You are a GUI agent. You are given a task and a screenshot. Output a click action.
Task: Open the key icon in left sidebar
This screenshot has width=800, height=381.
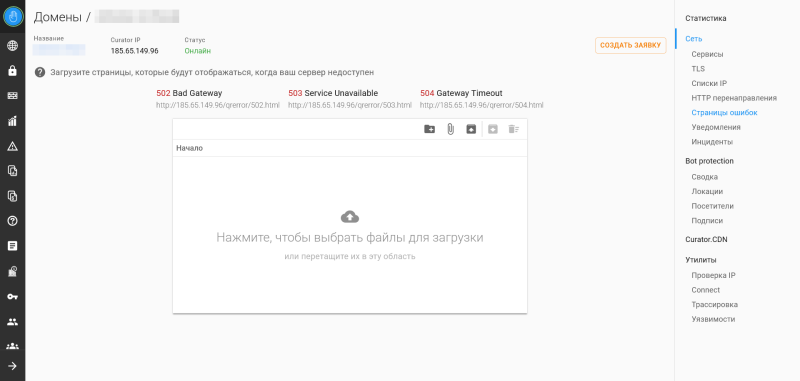[x=12, y=296]
